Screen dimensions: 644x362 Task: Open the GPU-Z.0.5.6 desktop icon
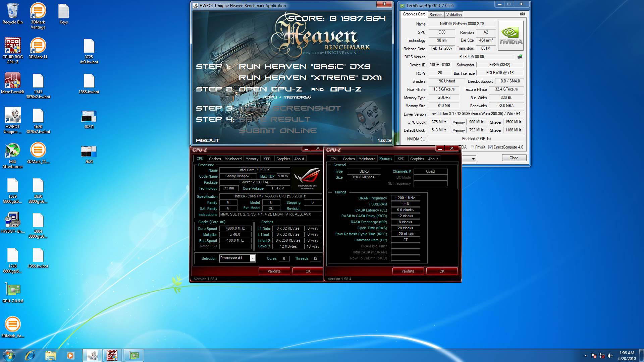point(12,293)
